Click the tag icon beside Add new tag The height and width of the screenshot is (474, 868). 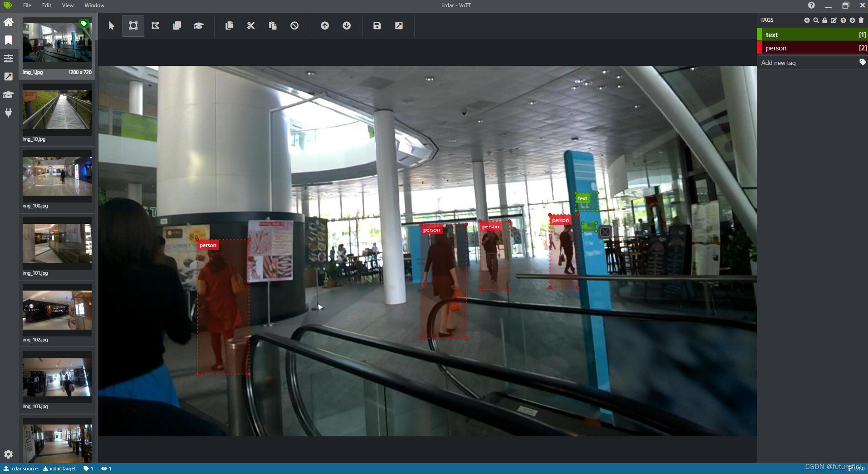863,62
